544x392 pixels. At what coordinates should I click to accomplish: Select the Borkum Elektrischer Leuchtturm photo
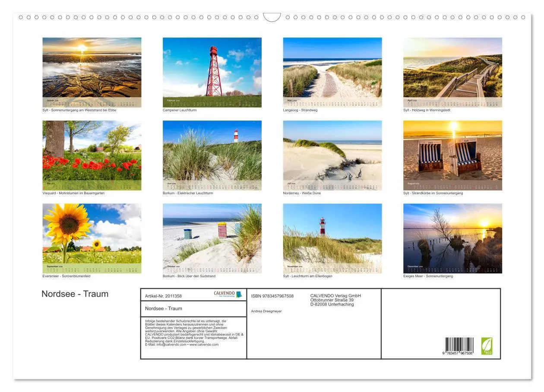212,155
